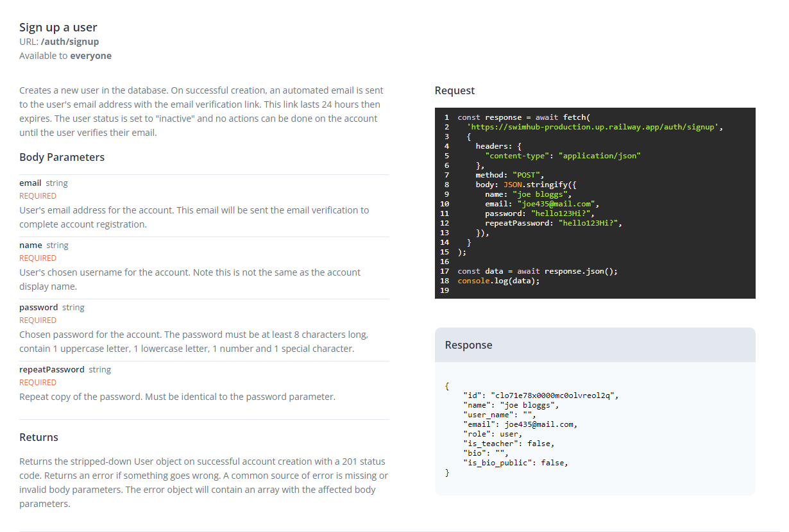Click the "bio" line in the response JSON
Screen dimensions: 789x532
coord(486,453)
